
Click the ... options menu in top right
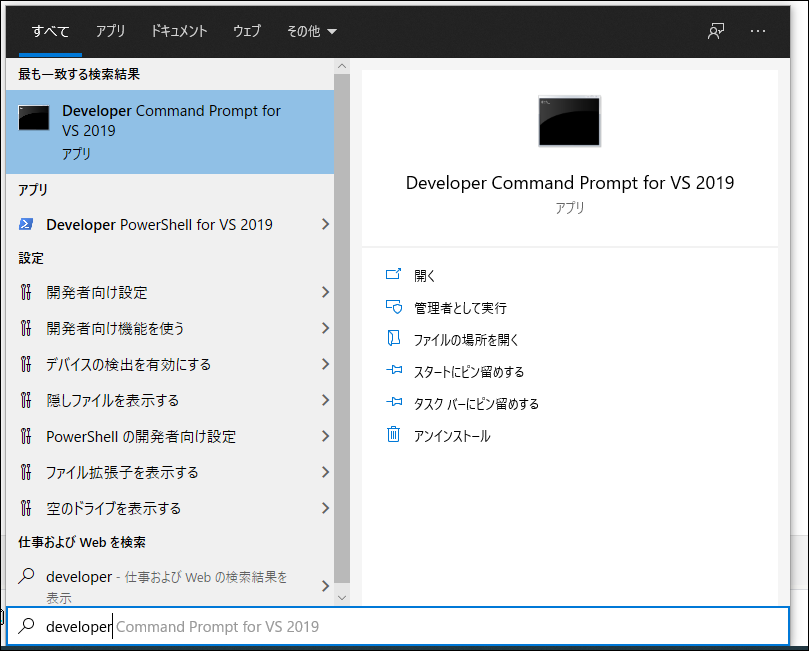coord(757,31)
